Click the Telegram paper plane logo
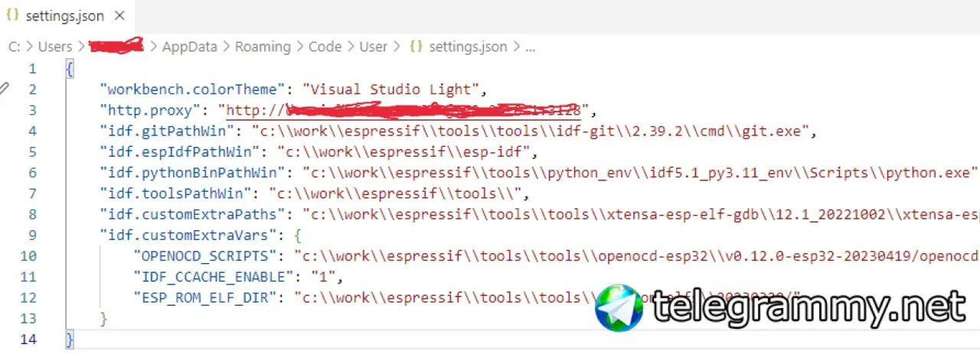980x354 pixels. (x=619, y=308)
